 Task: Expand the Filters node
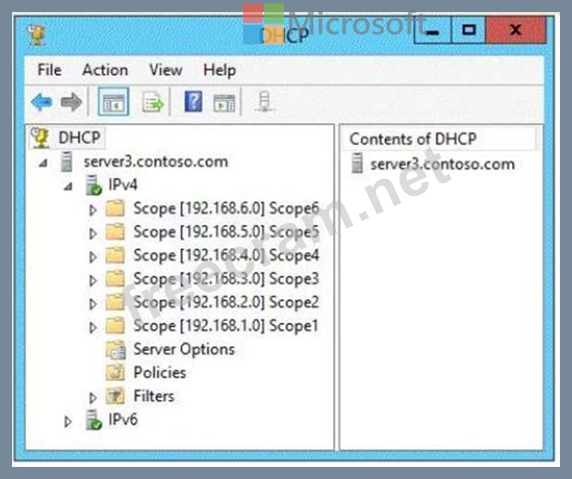pyautogui.click(x=93, y=398)
